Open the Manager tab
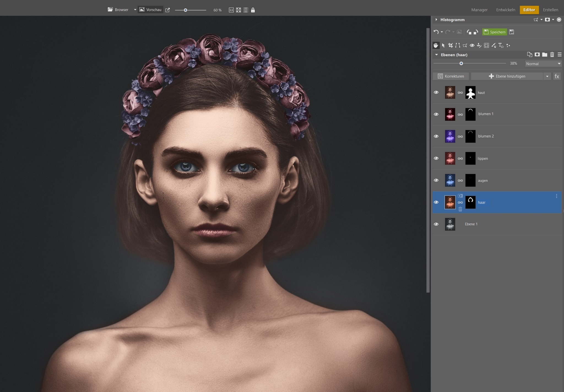 point(479,10)
